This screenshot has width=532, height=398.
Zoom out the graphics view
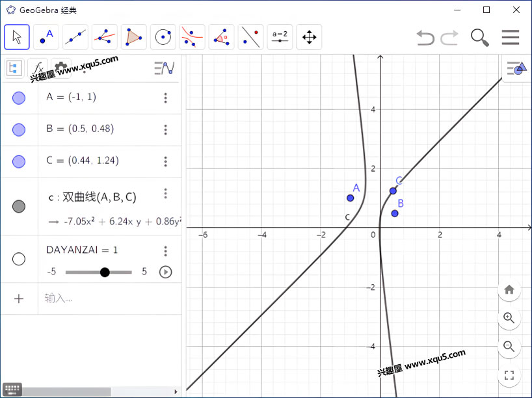click(509, 347)
